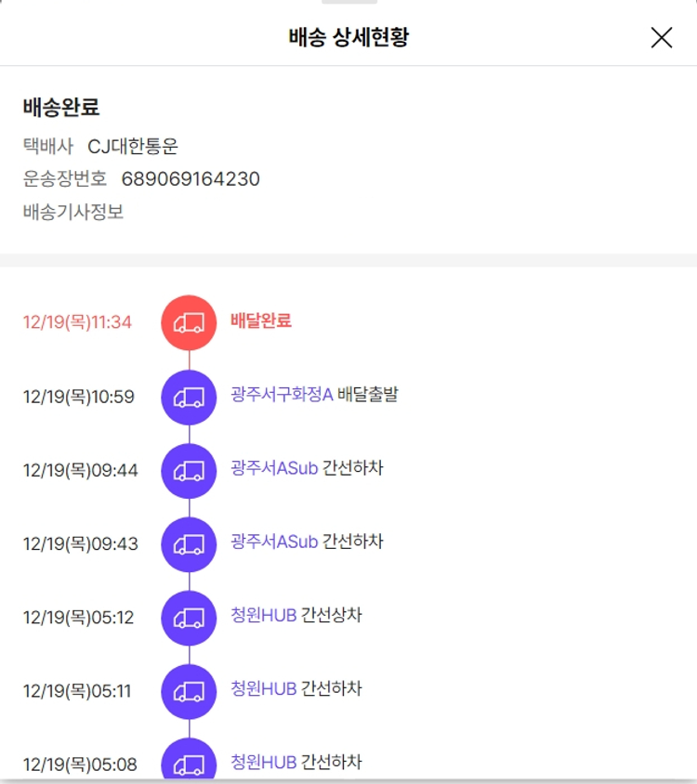Screen dimensions: 697x784
Task: Open the 광주서ASub link at 09:44
Action: [x=274, y=468]
